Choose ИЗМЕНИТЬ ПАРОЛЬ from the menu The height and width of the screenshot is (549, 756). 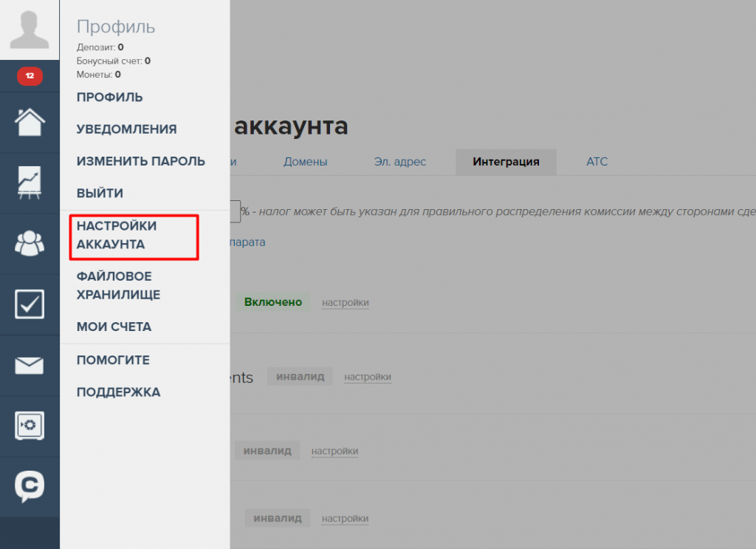pyautogui.click(x=140, y=161)
